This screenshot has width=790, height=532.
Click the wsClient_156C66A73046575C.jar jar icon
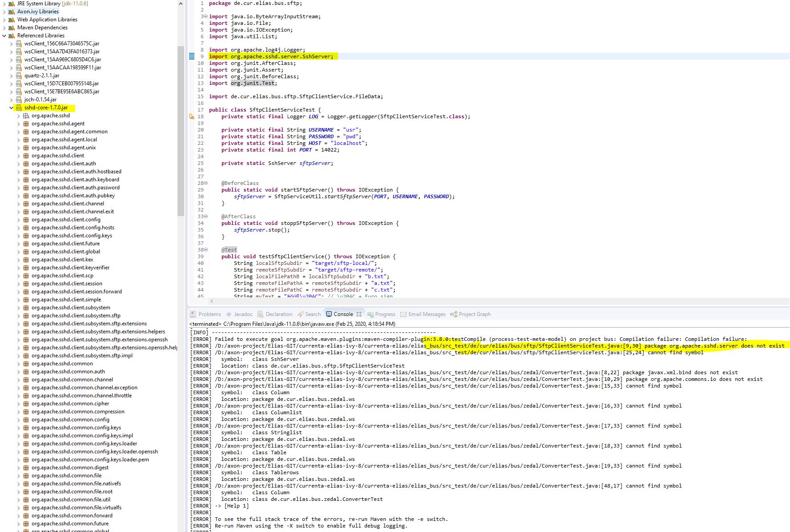[x=19, y=44]
